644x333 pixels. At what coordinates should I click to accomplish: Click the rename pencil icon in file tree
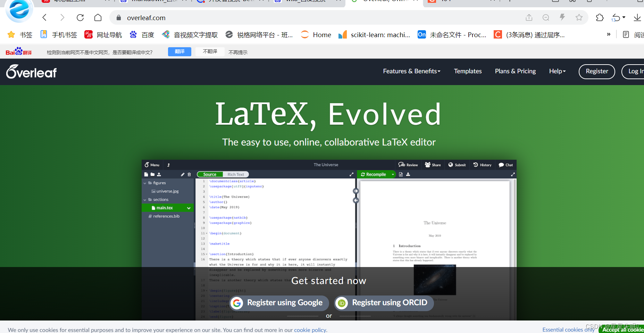pyautogui.click(x=183, y=174)
